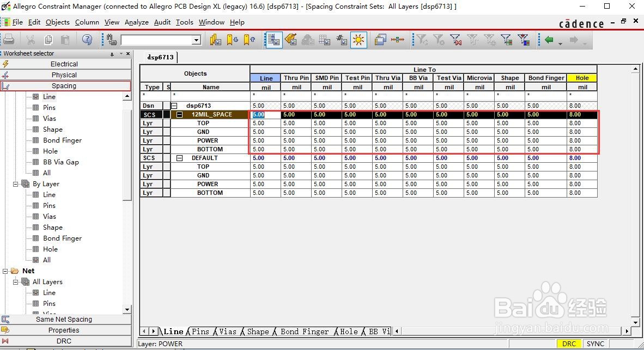This screenshot has height=350, width=644.
Task: Open the DRC worksheet section
Action: tap(66, 341)
